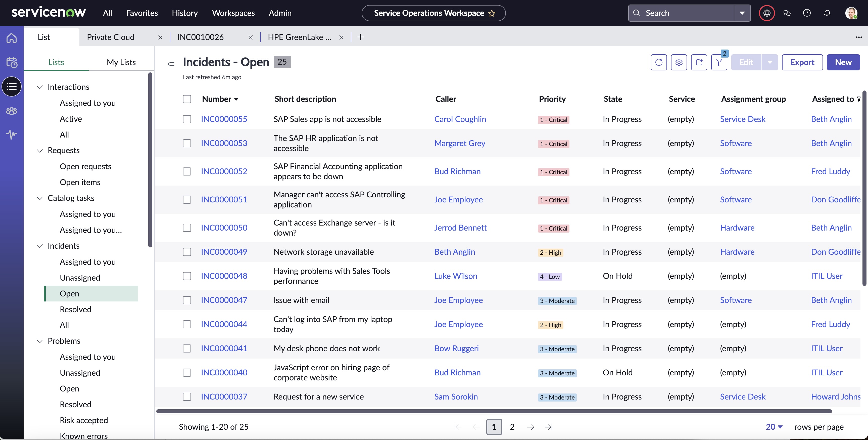
Task: Sort by the Number column arrow
Action: [236, 99]
